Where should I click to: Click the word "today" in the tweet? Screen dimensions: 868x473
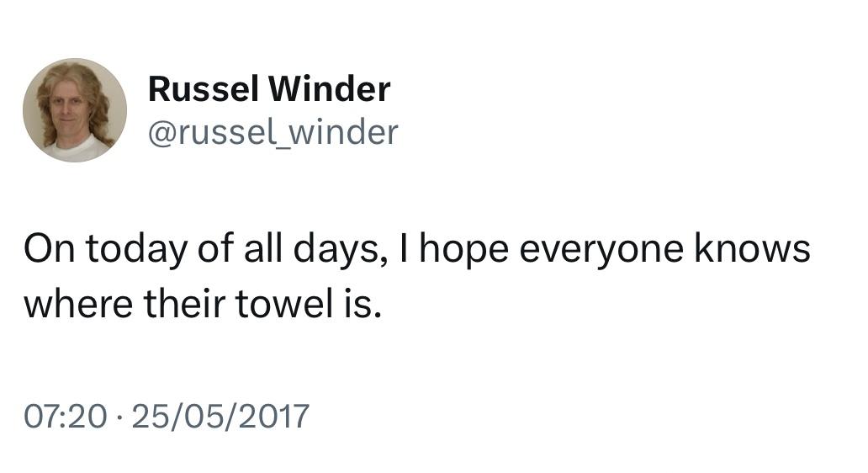click(x=137, y=250)
